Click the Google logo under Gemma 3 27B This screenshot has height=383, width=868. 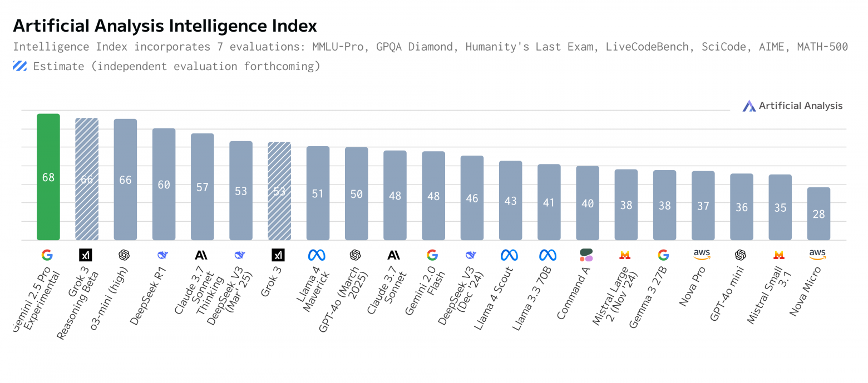pyautogui.click(x=663, y=255)
